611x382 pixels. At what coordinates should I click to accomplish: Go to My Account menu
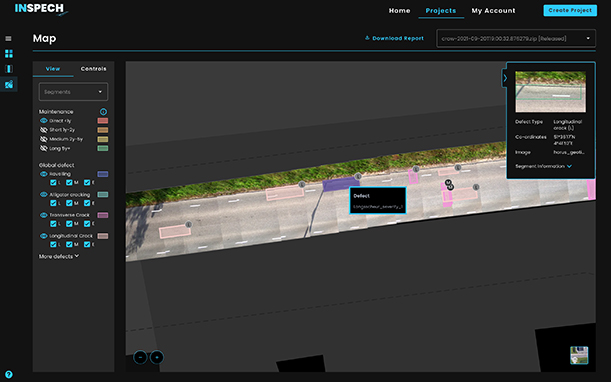[x=493, y=11]
